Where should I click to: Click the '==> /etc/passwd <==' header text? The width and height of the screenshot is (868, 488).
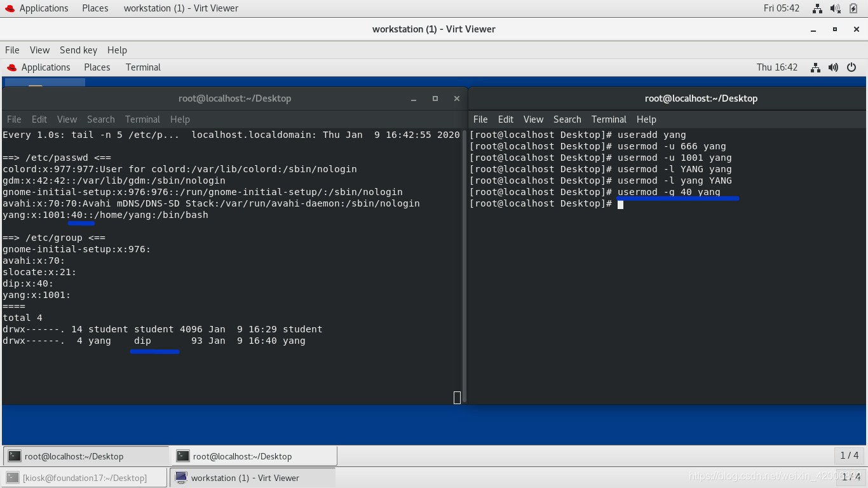tap(57, 158)
